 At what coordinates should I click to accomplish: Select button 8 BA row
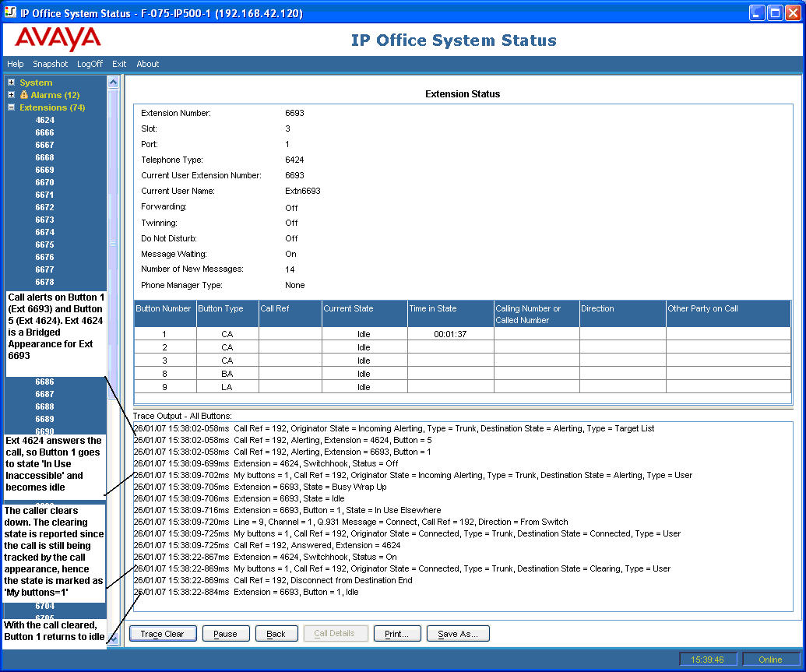pos(462,374)
